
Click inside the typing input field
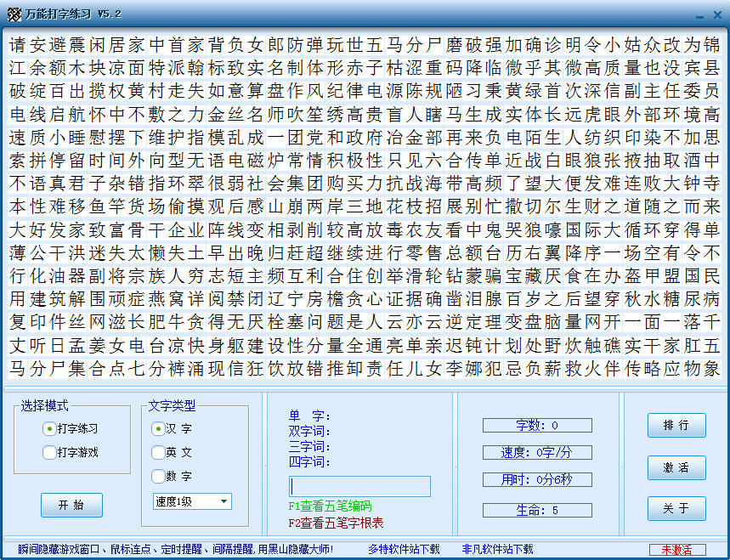click(x=361, y=484)
